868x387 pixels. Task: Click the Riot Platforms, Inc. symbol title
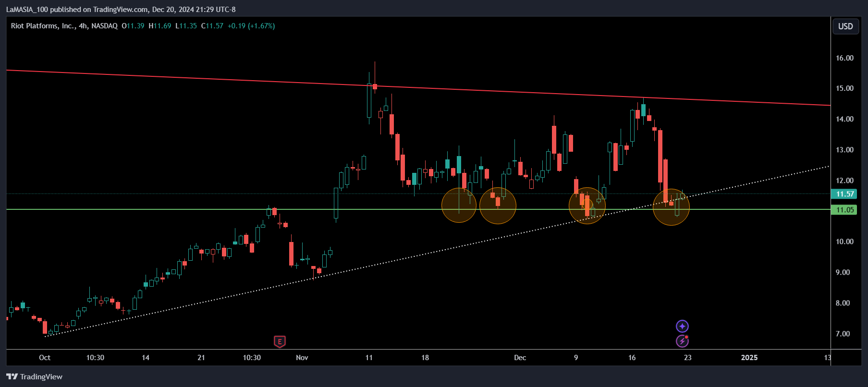point(42,26)
